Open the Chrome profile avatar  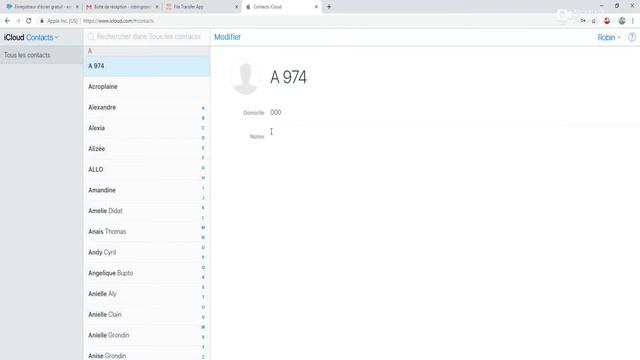[622, 21]
